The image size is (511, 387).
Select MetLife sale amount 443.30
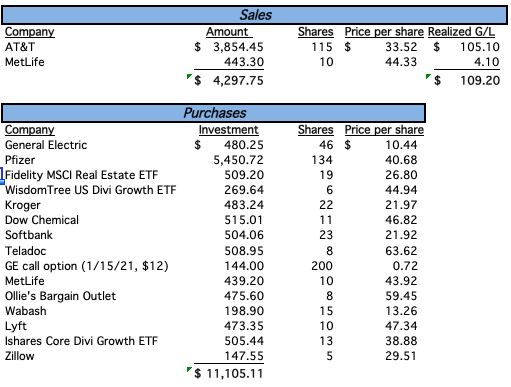pyautogui.click(x=244, y=62)
